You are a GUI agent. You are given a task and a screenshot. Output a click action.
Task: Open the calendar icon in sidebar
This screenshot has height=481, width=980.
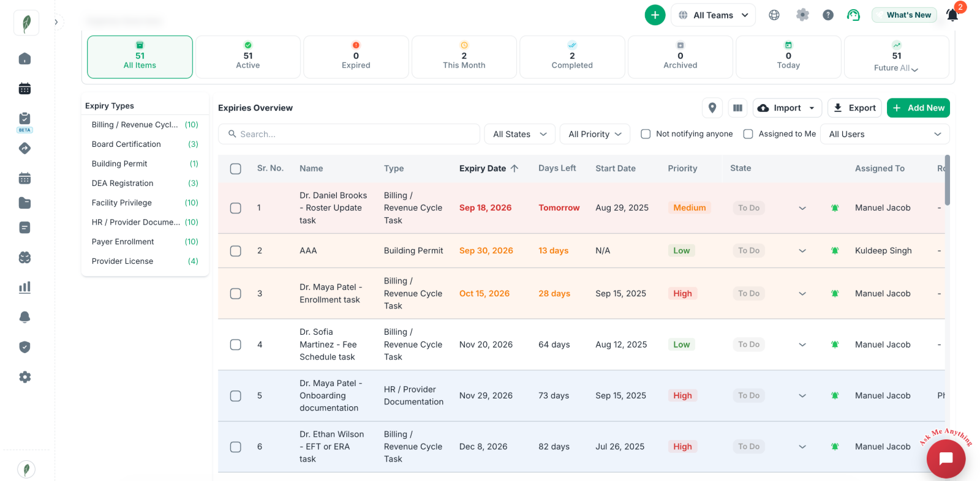[24, 89]
